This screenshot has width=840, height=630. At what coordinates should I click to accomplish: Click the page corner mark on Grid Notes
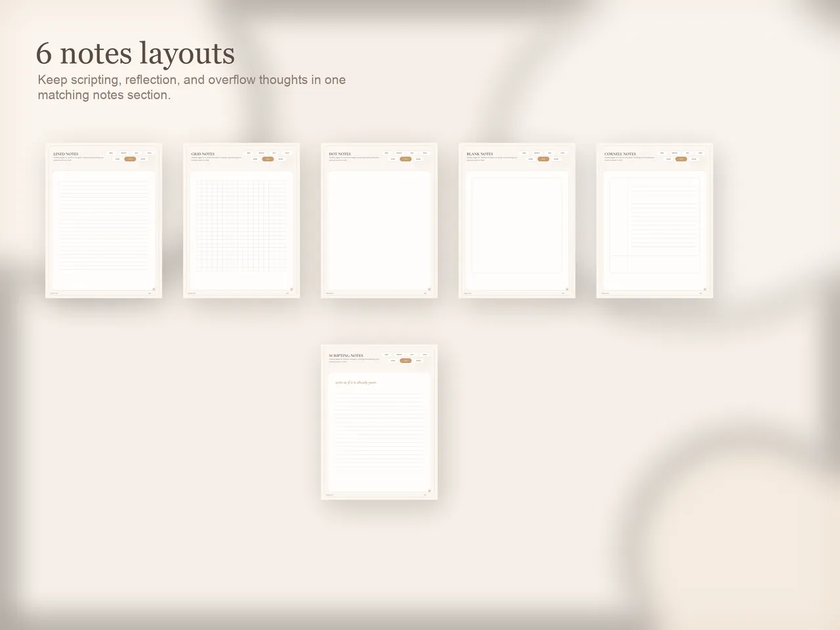pos(293,289)
